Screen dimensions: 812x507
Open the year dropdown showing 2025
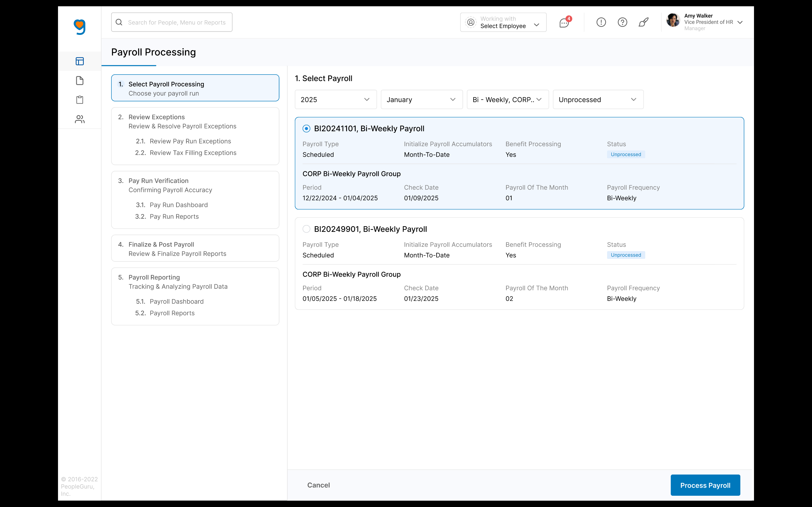pos(335,99)
